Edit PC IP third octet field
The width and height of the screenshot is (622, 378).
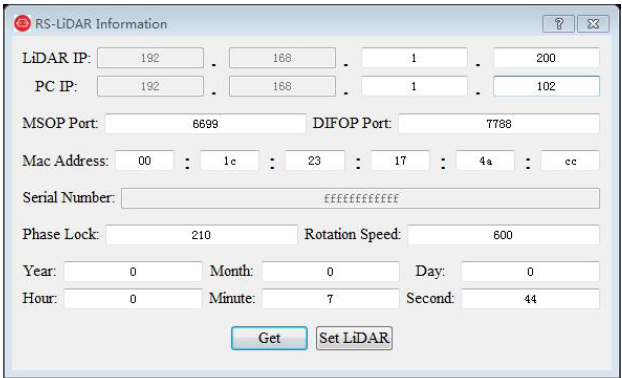click(414, 86)
